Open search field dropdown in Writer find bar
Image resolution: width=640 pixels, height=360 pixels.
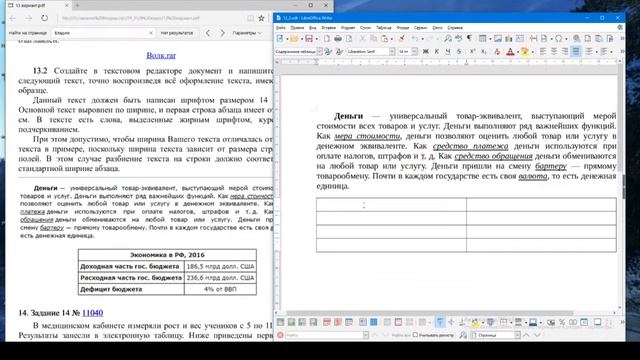365,335
